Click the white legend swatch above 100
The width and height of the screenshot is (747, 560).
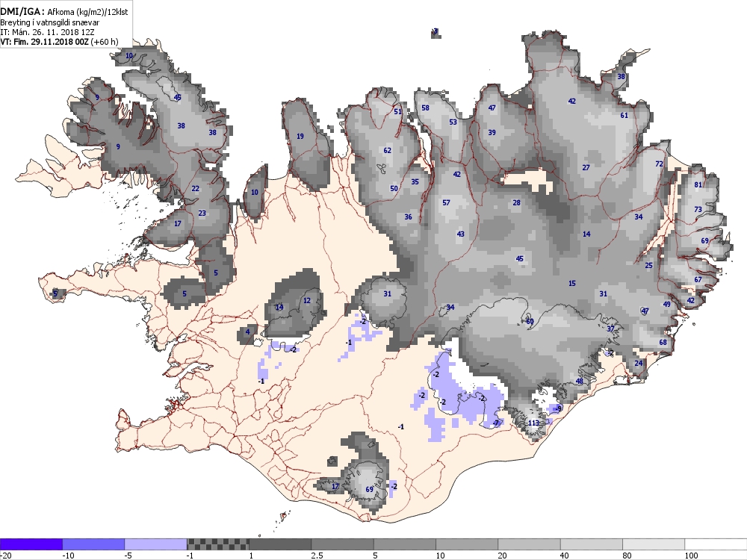tap(716, 544)
